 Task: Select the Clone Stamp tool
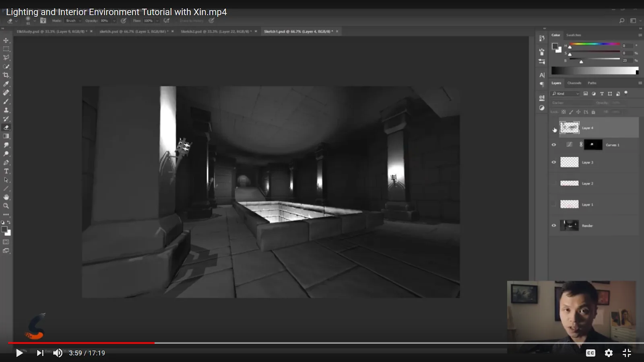coord(6,110)
